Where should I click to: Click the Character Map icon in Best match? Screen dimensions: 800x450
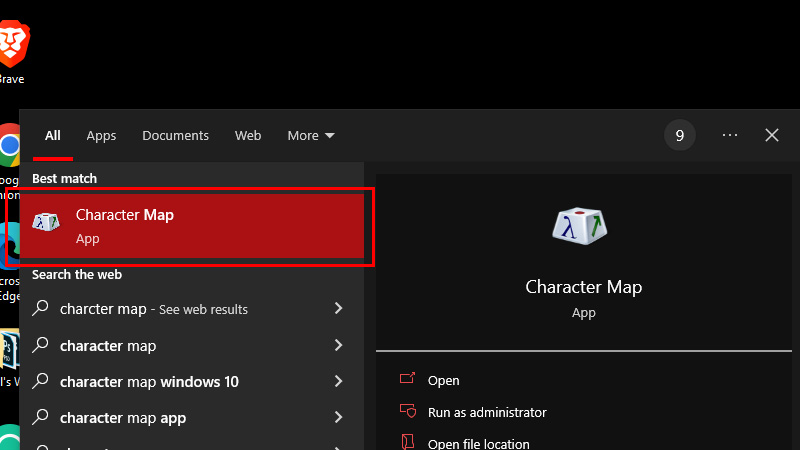pos(46,222)
